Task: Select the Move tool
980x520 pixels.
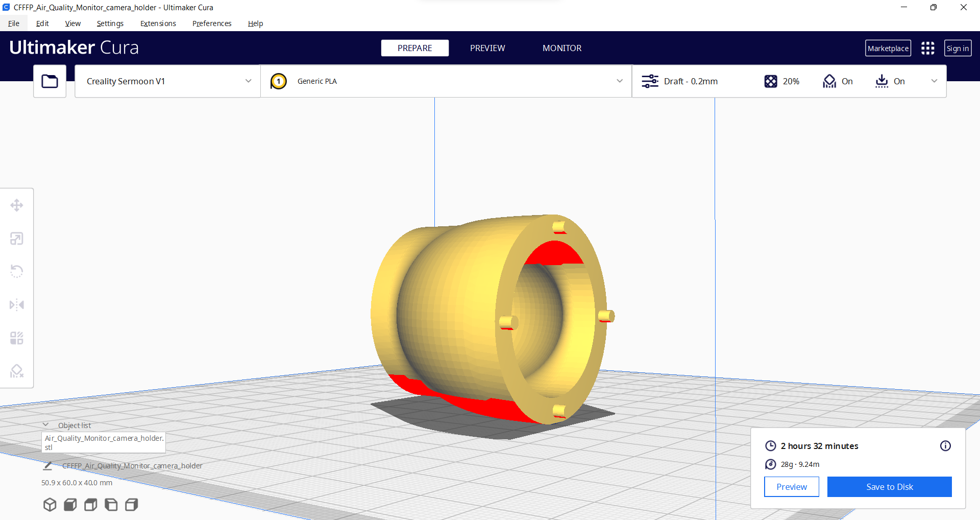Action: coord(17,205)
